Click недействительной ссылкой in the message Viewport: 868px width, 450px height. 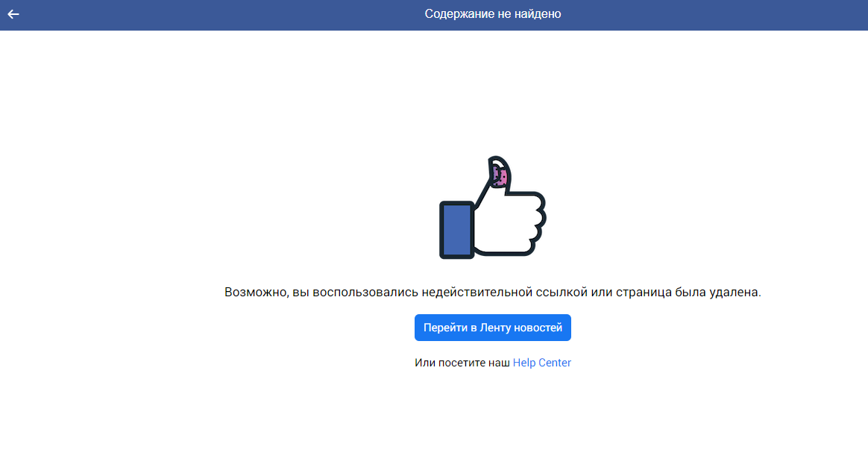point(504,292)
